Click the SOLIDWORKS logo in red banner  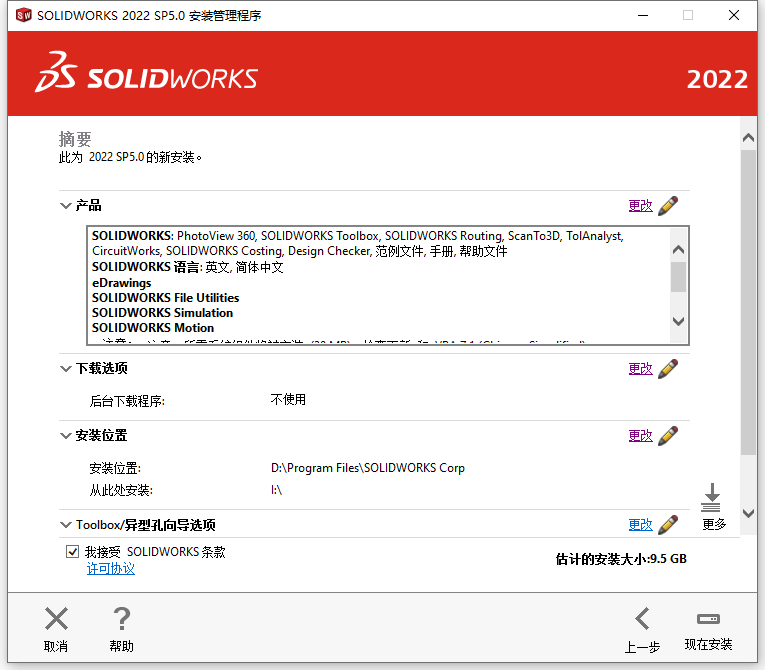[146, 72]
